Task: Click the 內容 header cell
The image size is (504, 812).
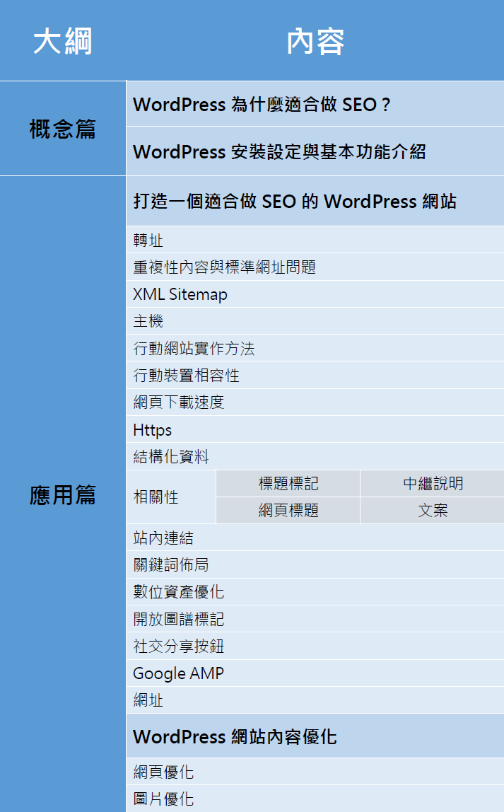Action: [x=315, y=41]
